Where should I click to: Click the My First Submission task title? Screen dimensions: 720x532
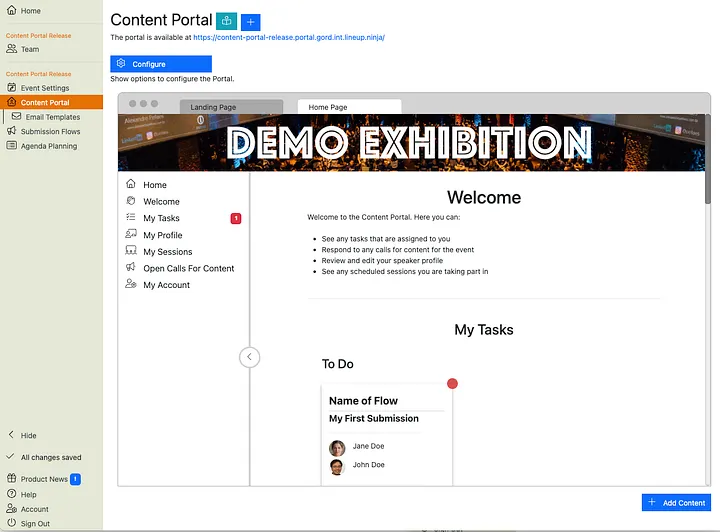coord(374,418)
